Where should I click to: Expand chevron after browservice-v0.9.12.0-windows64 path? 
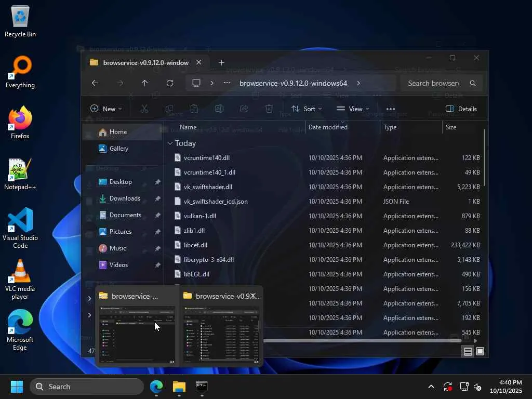pos(358,83)
